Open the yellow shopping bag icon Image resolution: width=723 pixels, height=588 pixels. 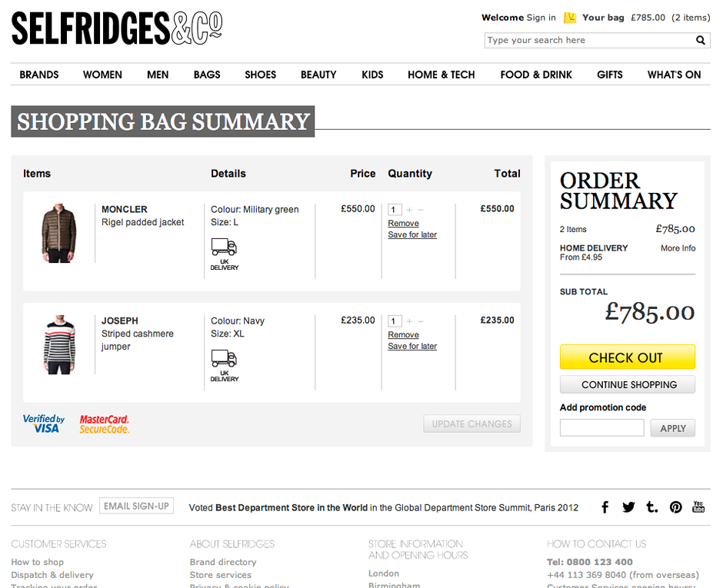pyautogui.click(x=570, y=18)
